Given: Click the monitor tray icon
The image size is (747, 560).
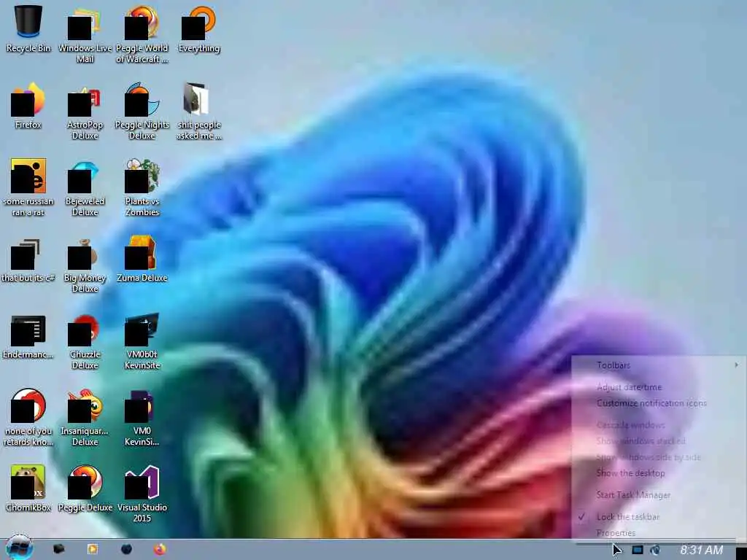Looking at the screenshot, I should click(637, 550).
